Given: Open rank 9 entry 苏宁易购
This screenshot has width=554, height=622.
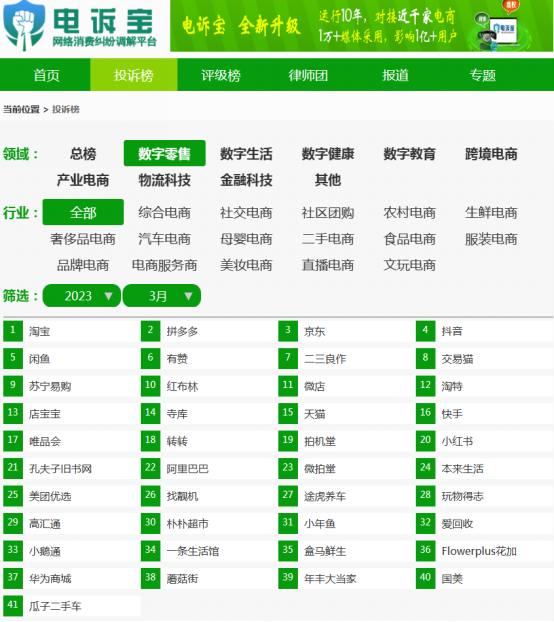Looking at the screenshot, I should 50,386.
